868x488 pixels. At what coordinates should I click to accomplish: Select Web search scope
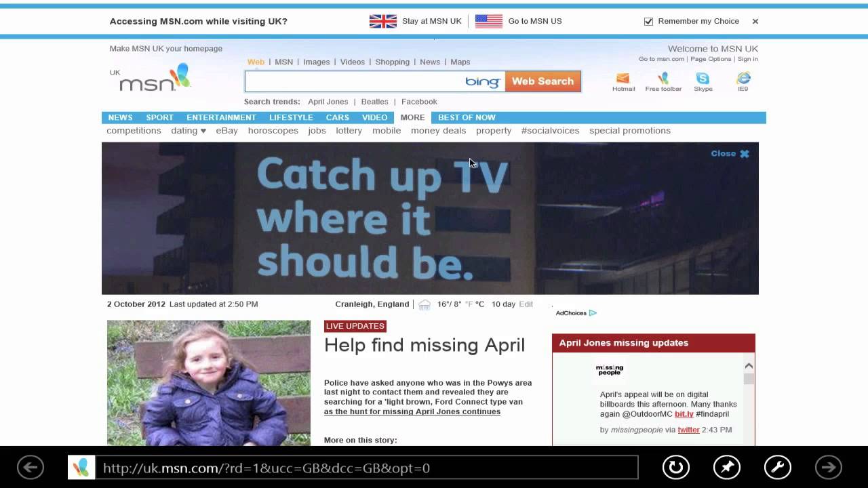coord(256,62)
